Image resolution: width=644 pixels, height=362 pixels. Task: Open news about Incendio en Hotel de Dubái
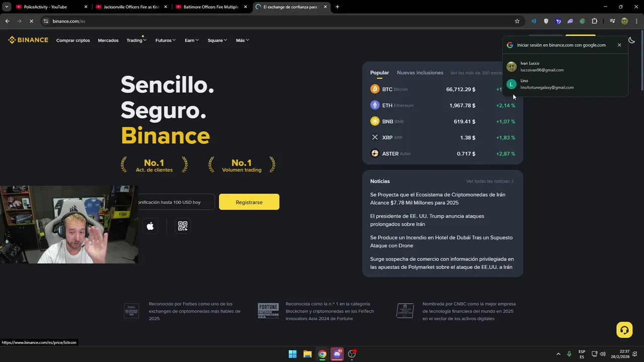click(x=441, y=241)
